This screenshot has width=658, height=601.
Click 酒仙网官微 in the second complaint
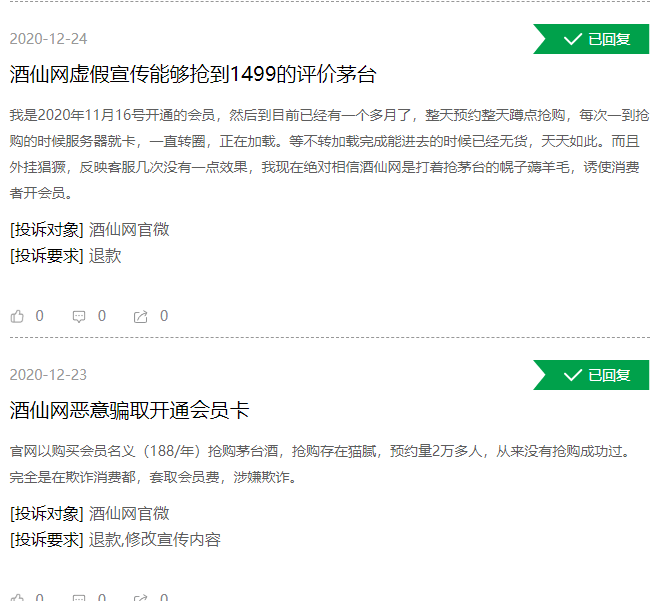point(129,513)
